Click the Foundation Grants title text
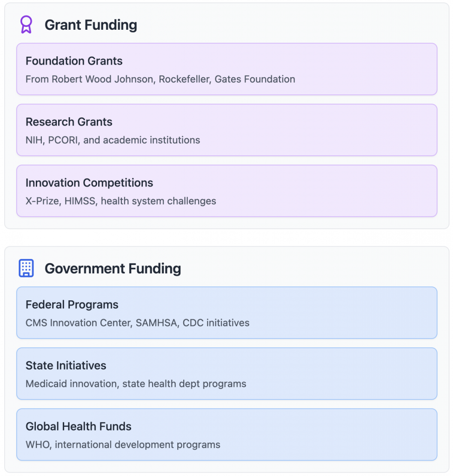This screenshot has width=453, height=476. click(74, 61)
